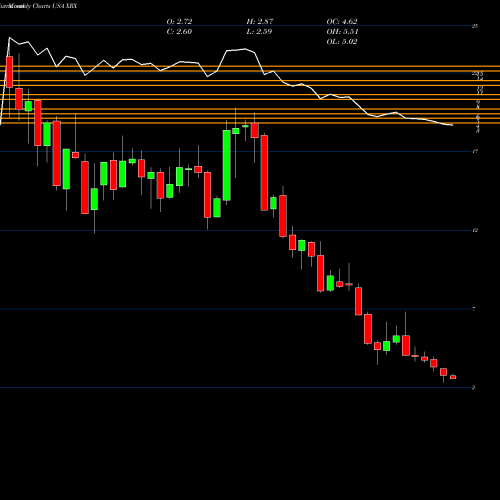Click the open price value O: 2.72
The height and width of the screenshot is (500, 500).
pyautogui.click(x=179, y=22)
